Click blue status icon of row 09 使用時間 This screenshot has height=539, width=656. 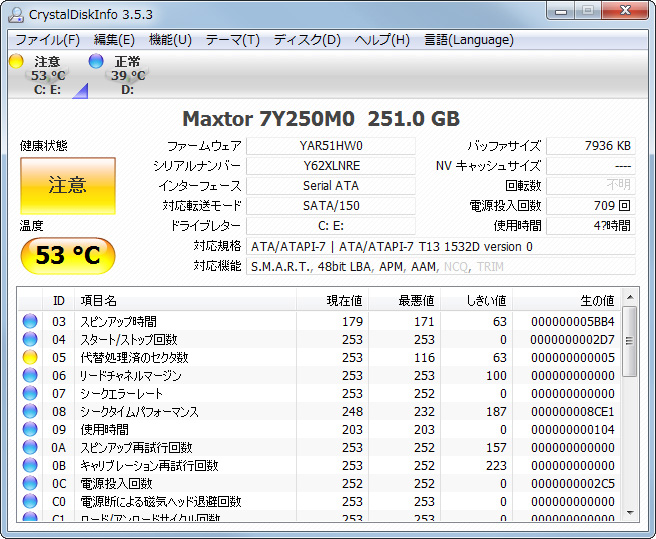pos(30,429)
